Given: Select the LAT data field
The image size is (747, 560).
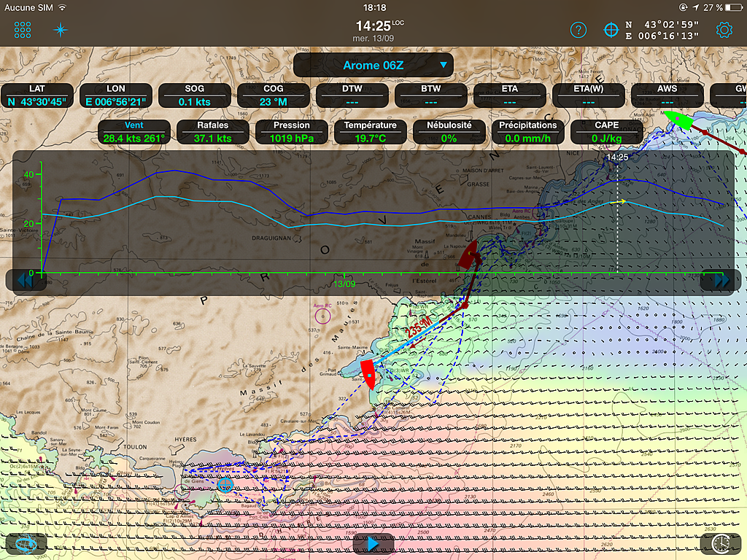Looking at the screenshot, I should (37, 96).
